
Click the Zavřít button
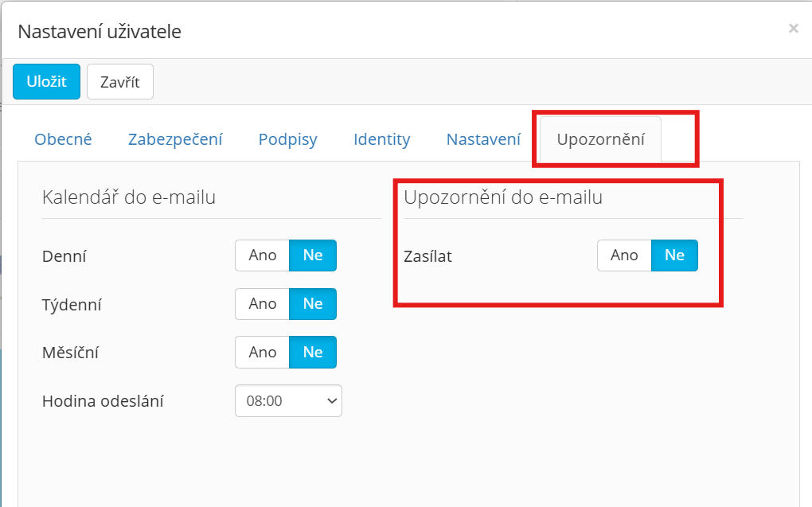(119, 81)
